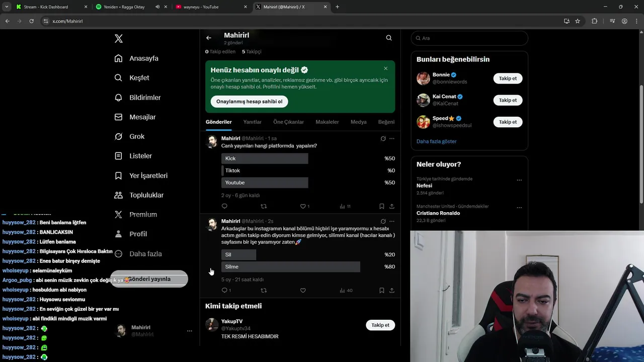The width and height of the screenshot is (644, 362).
Task: Switch to Beğeni tab
Action: pos(386,122)
